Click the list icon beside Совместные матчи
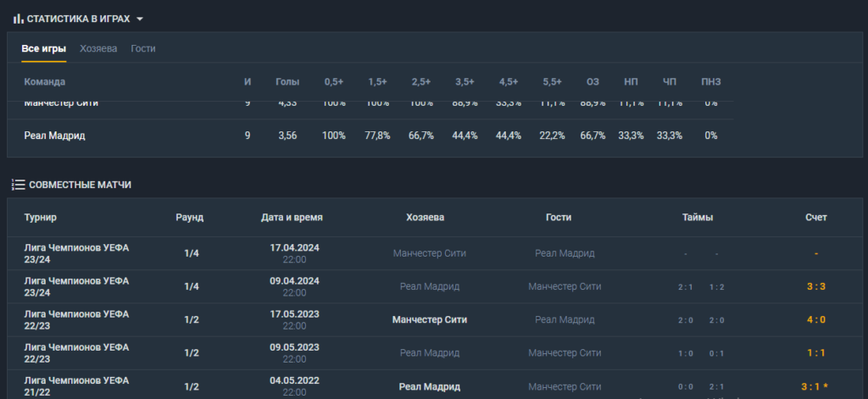Screen dimensions: 868x399 coord(19,185)
